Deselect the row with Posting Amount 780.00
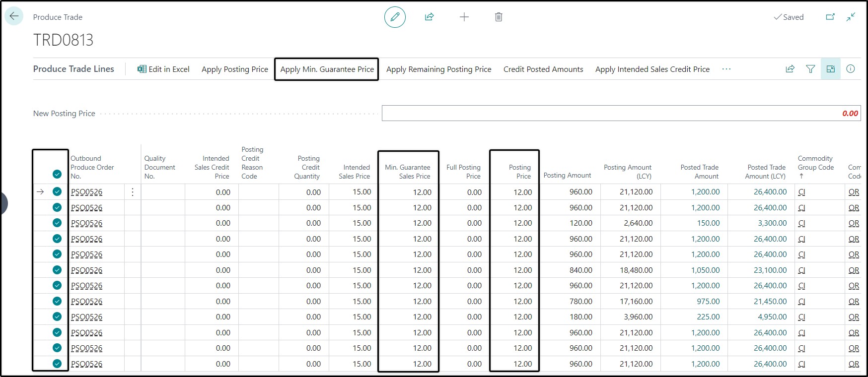The width and height of the screenshot is (868, 377). (x=57, y=301)
